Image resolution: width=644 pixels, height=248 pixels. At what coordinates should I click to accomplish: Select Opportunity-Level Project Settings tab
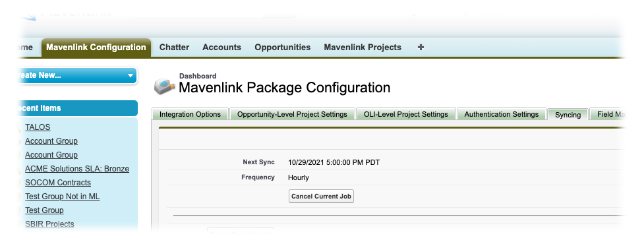[x=292, y=114]
